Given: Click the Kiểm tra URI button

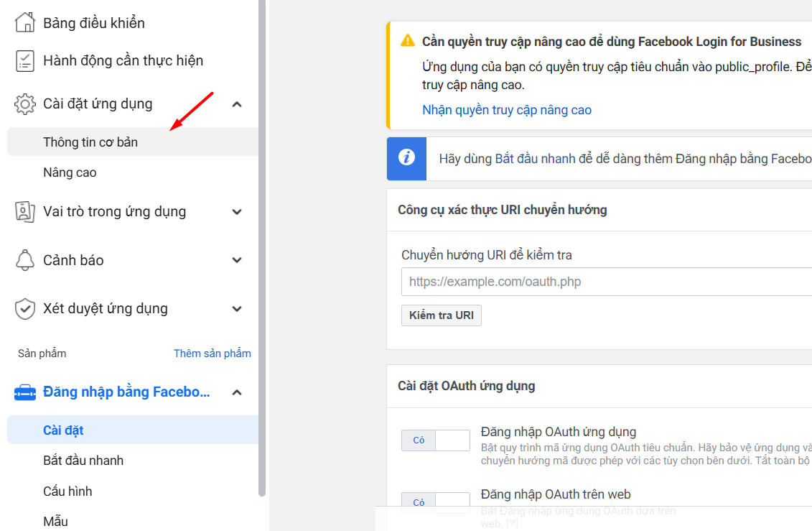Looking at the screenshot, I should click(x=442, y=315).
